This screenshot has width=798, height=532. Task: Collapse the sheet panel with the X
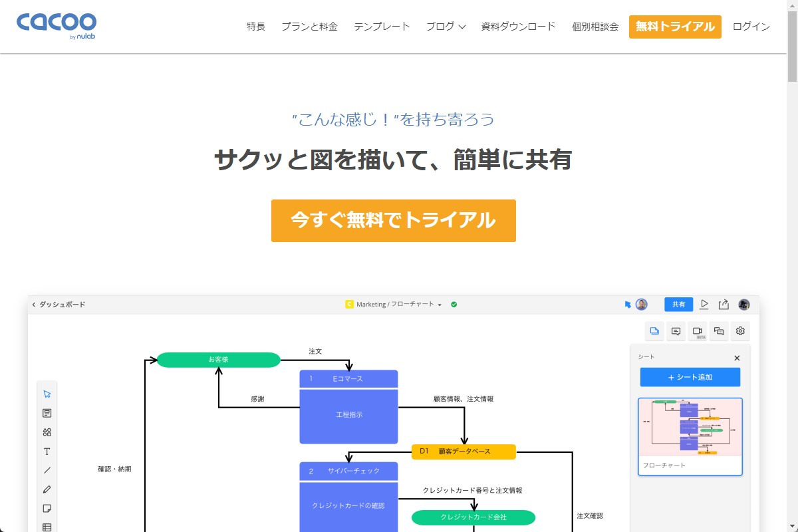pyautogui.click(x=736, y=358)
